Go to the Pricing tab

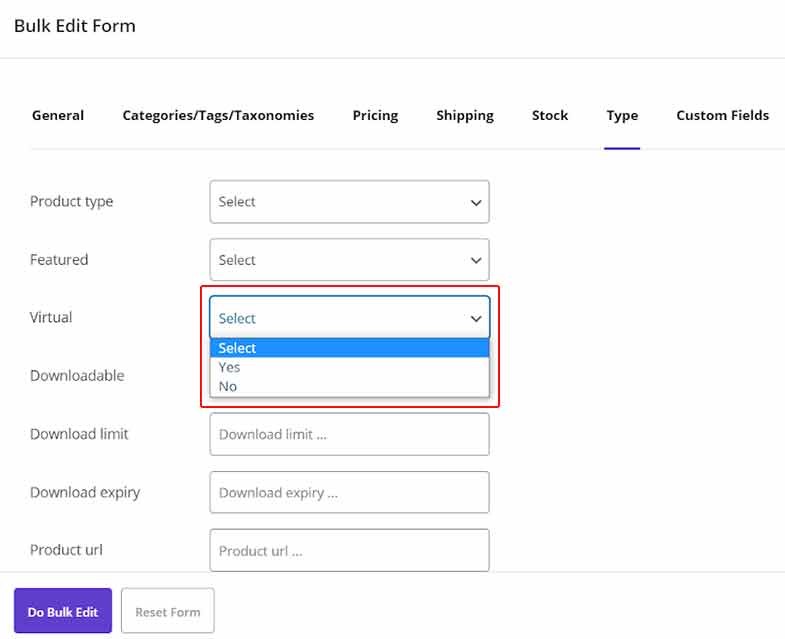tap(375, 115)
